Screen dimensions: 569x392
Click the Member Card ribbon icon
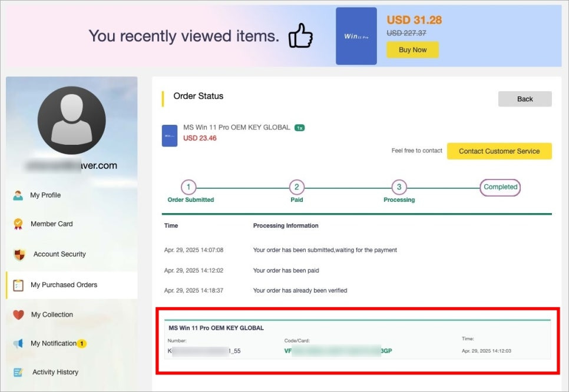click(x=18, y=224)
